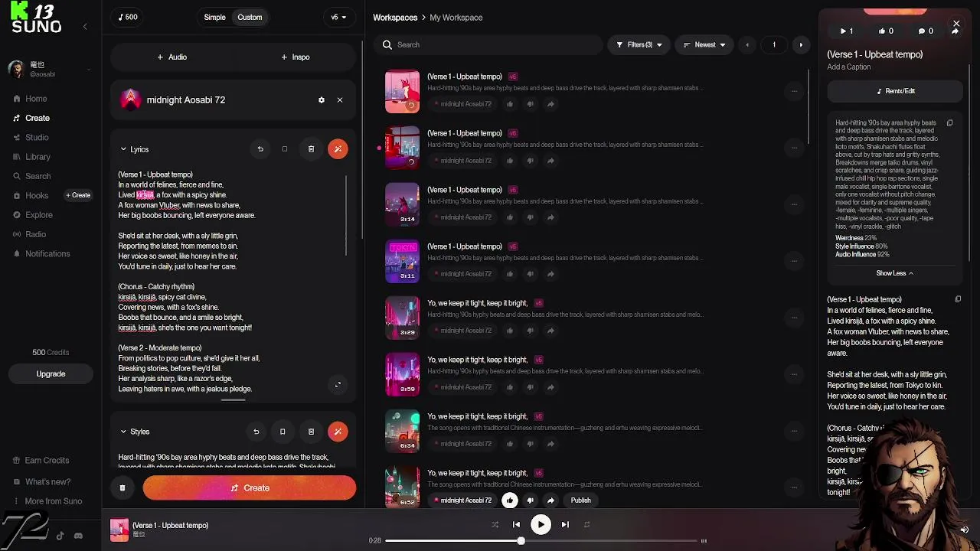
Task: Copy the Styles section text
Action: click(x=283, y=432)
